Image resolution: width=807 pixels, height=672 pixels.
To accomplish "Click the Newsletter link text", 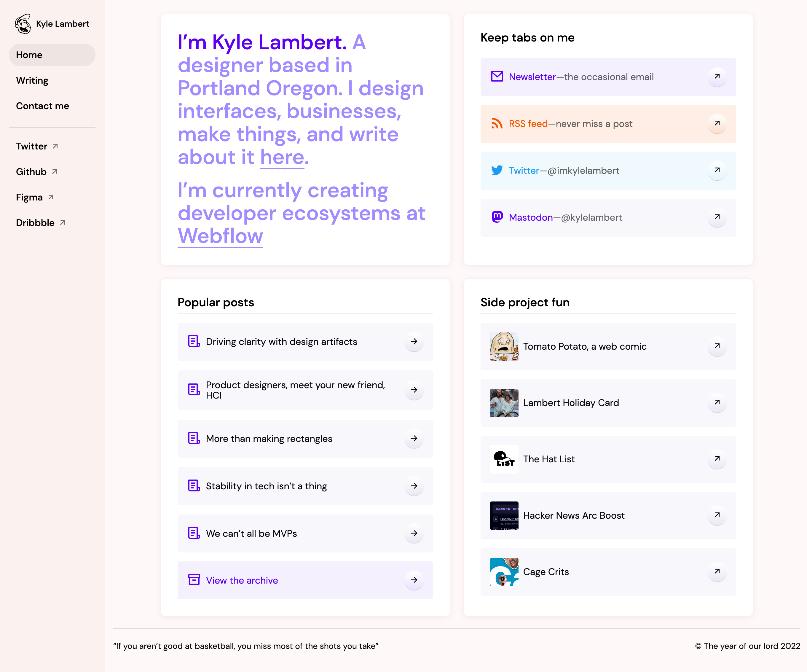I will [x=532, y=77].
